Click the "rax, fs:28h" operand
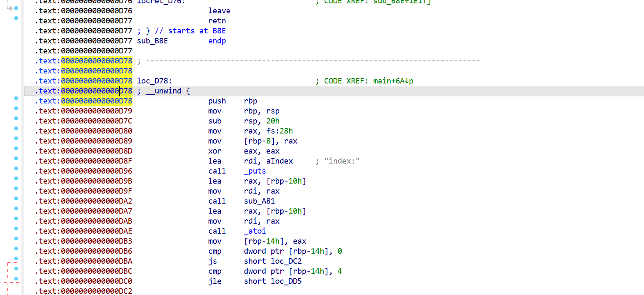Screen dimensions: 644x295 pyautogui.click(x=268, y=131)
